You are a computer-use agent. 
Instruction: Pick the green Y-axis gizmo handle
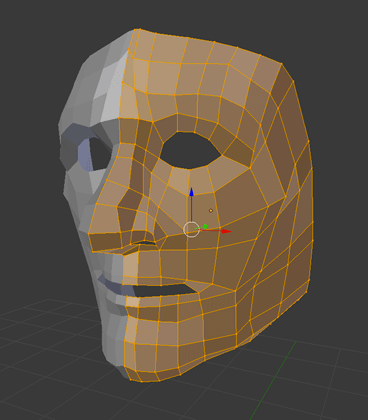point(205,227)
